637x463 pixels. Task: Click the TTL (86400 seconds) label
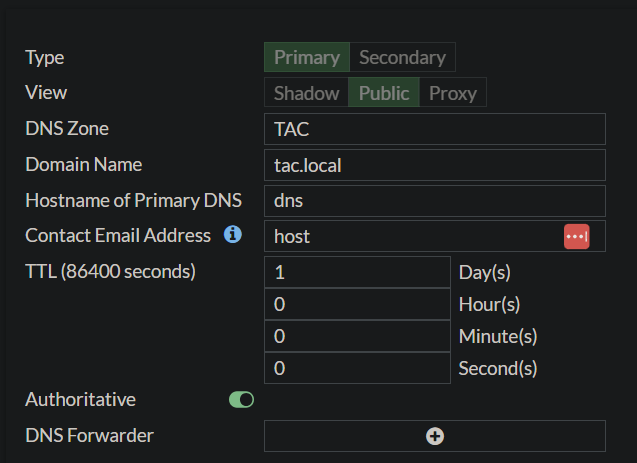coord(110,270)
